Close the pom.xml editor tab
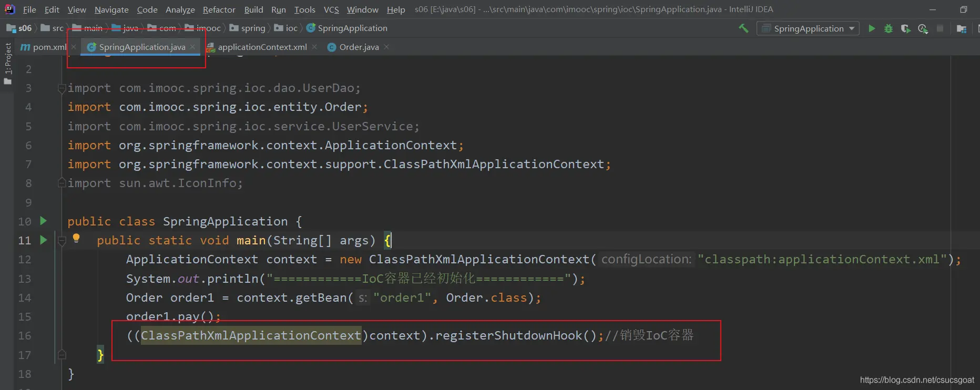This screenshot has width=980, height=390. pos(74,47)
